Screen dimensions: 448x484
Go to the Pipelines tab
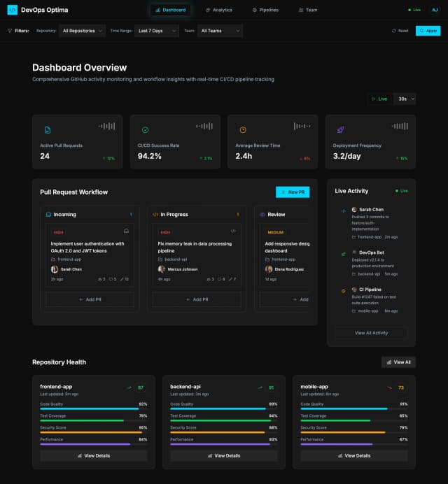tap(265, 10)
